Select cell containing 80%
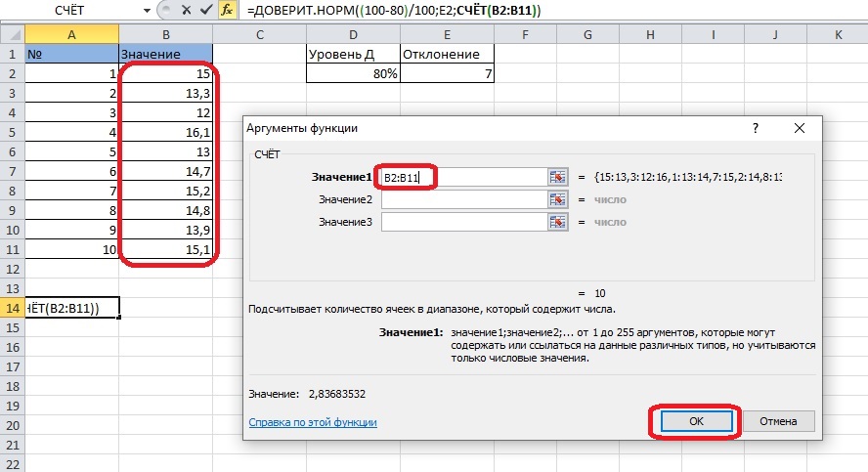The height and width of the screenshot is (472, 868). [353, 73]
